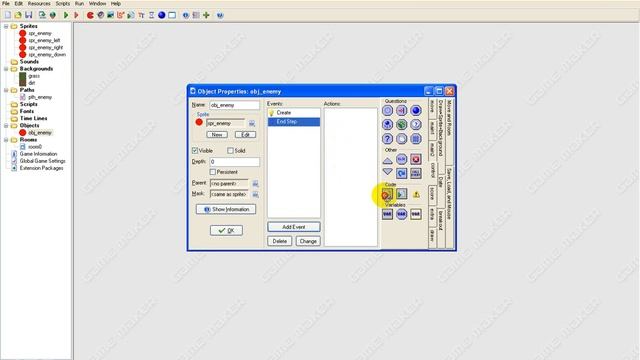Select the Comment action warning icon
Image resolution: width=640 pixels, height=360 pixels.
[x=416, y=194]
